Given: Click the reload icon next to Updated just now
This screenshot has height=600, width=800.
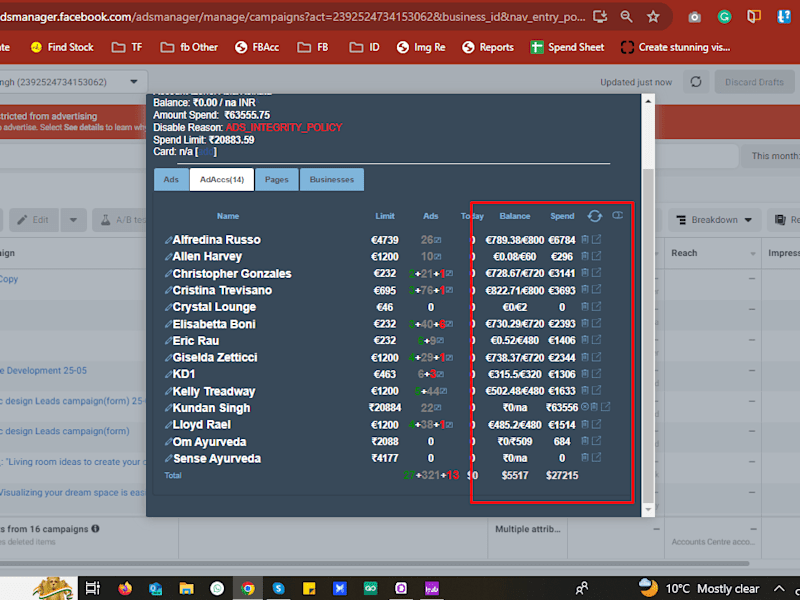Looking at the screenshot, I should pos(696,82).
